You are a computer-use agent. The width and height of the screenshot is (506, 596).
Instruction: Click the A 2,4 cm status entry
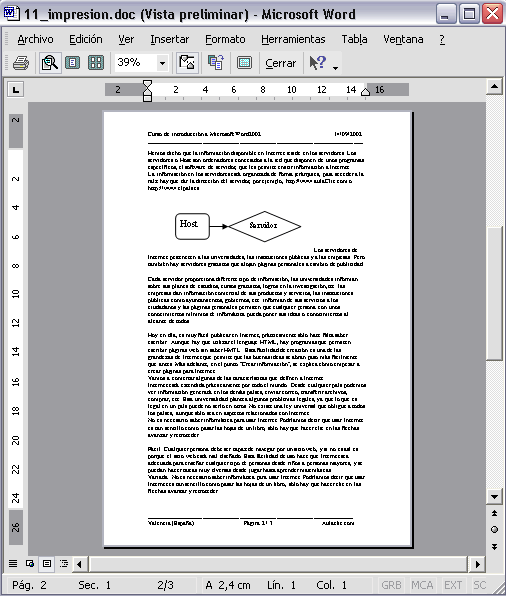(x=228, y=585)
